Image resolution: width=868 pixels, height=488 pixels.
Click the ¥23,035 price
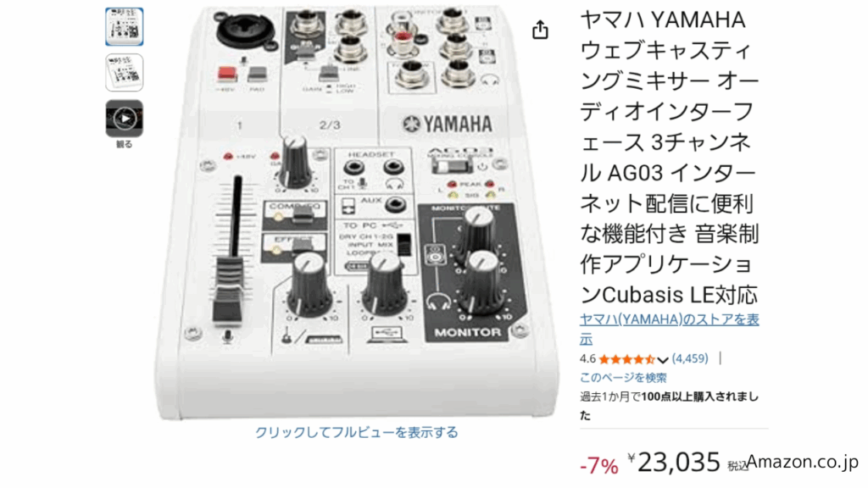tap(674, 462)
